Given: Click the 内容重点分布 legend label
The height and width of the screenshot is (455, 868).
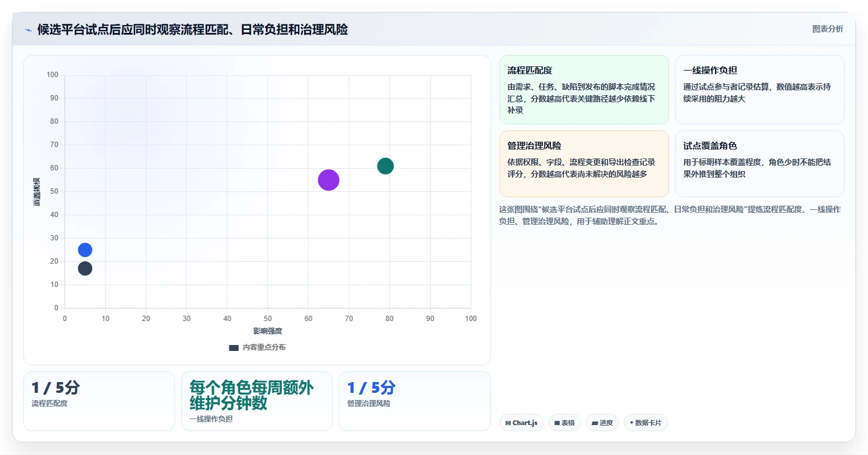Looking at the screenshot, I should click(x=264, y=347).
